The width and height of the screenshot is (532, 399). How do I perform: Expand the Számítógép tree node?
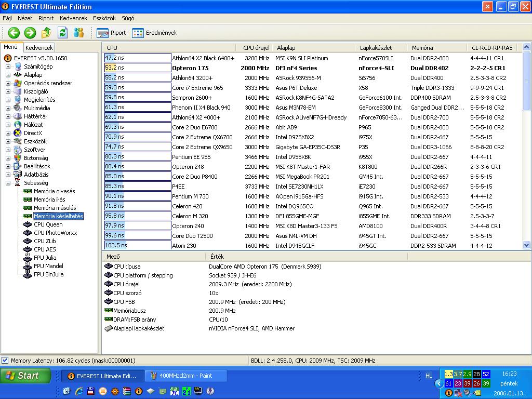(8, 66)
